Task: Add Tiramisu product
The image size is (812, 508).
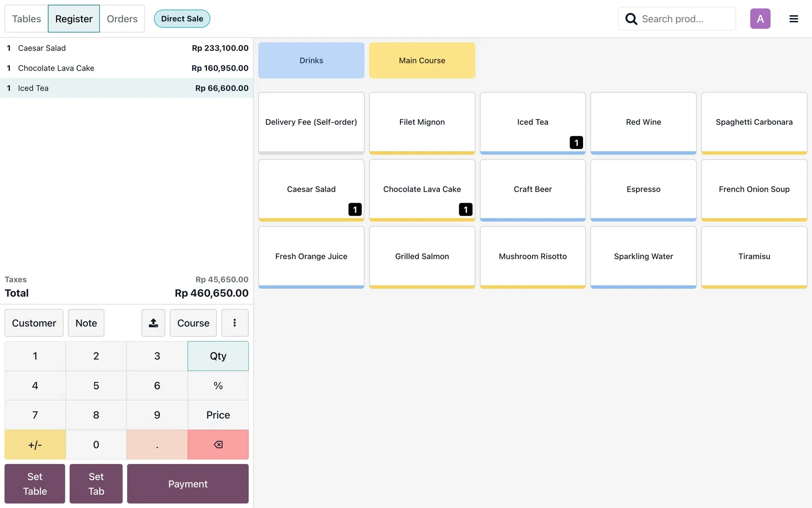Action: pyautogui.click(x=754, y=257)
